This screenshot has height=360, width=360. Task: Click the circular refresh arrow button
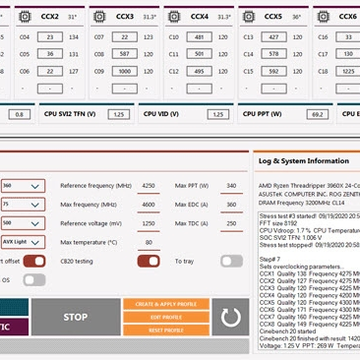coord(231,317)
